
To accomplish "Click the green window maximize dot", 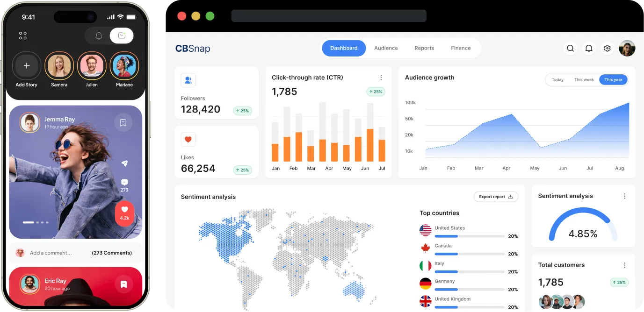I will point(210,16).
